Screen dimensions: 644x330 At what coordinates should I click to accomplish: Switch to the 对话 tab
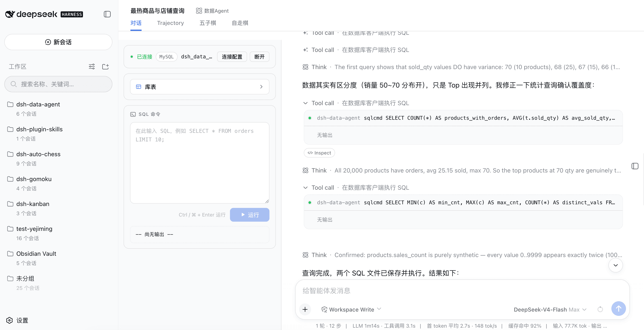pos(136,23)
